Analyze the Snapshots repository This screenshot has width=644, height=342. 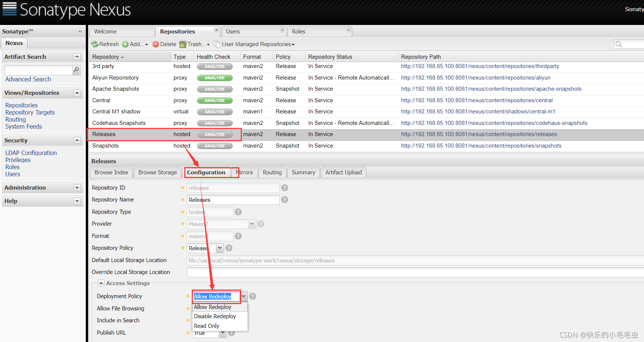(214, 146)
